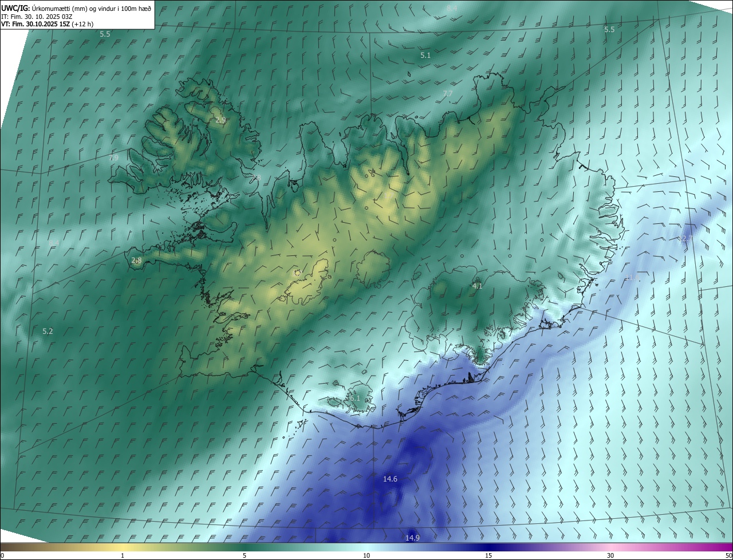Click the yellow section of the colour bar
Viewport: 733px width, 560px height.
coord(123,547)
